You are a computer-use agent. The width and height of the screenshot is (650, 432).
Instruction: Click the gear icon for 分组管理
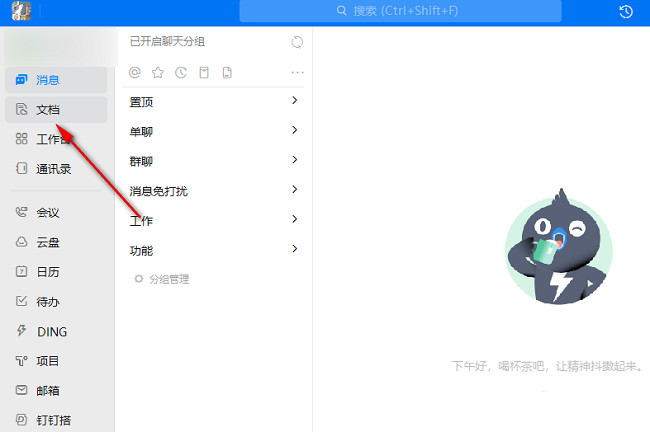coord(138,279)
